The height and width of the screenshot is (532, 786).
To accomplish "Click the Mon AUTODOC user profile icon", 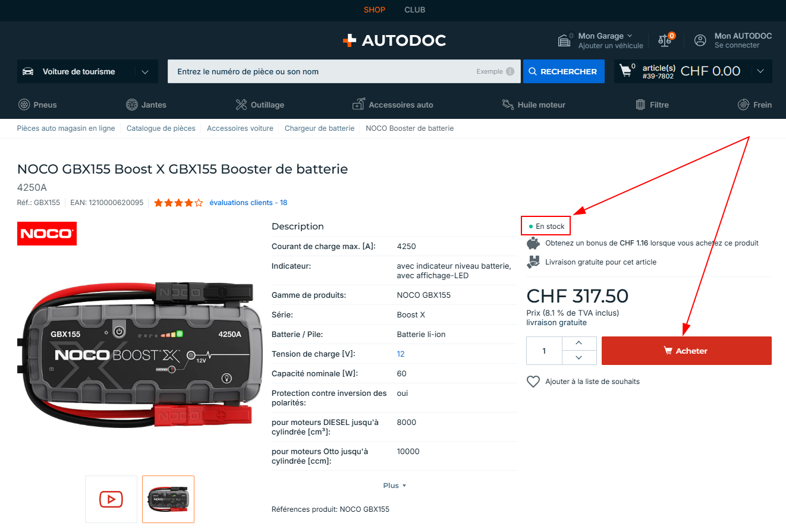I will point(700,40).
